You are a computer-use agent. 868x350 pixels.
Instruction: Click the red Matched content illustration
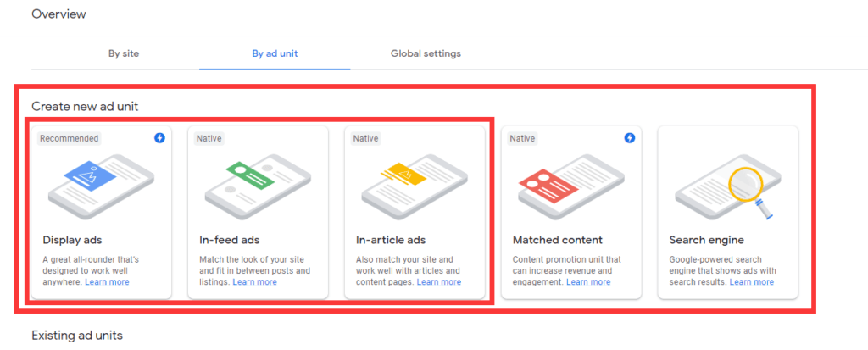click(571, 186)
